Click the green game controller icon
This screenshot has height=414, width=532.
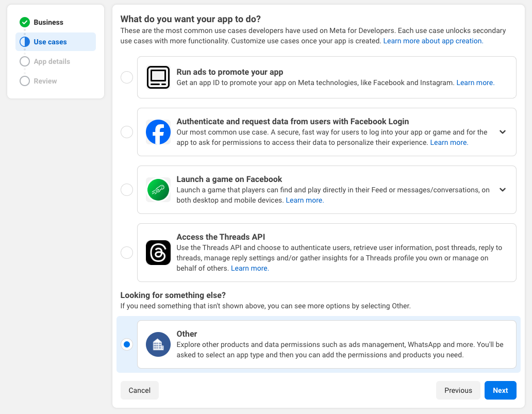click(x=158, y=190)
